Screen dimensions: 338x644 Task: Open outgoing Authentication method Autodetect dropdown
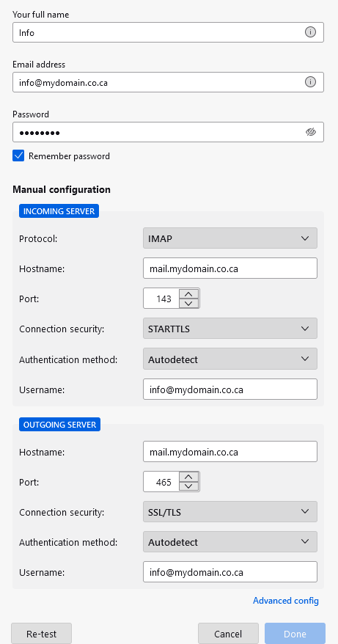230,542
